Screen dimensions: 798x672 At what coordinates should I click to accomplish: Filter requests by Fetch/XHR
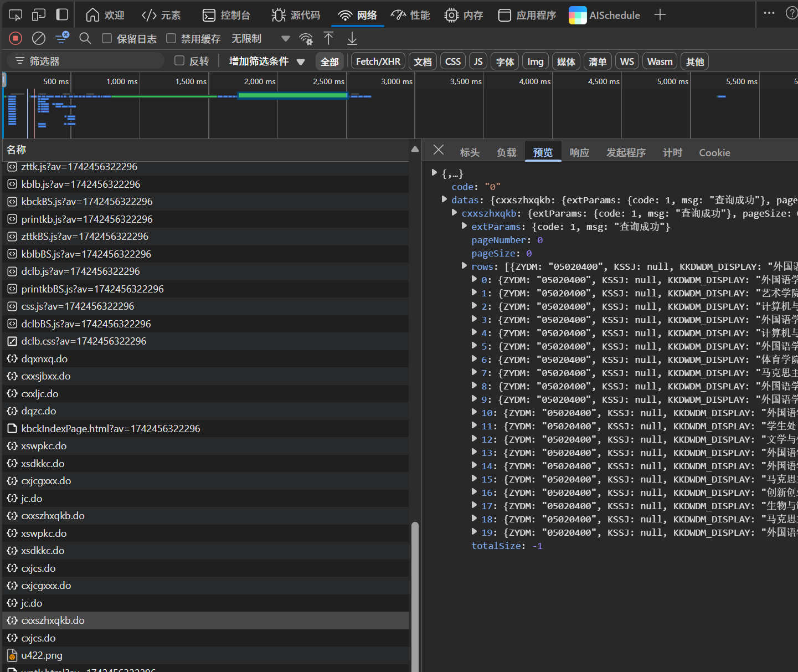click(378, 61)
